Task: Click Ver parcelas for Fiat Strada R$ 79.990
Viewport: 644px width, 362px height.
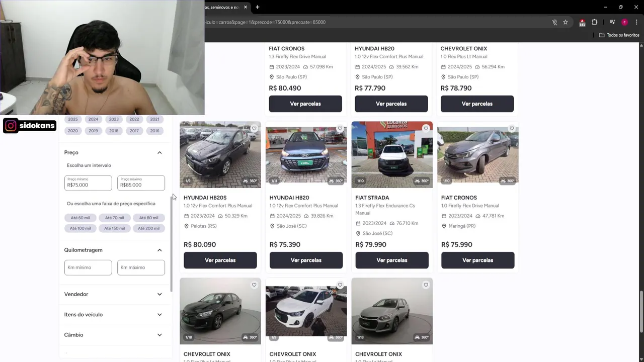Action: click(x=392, y=260)
